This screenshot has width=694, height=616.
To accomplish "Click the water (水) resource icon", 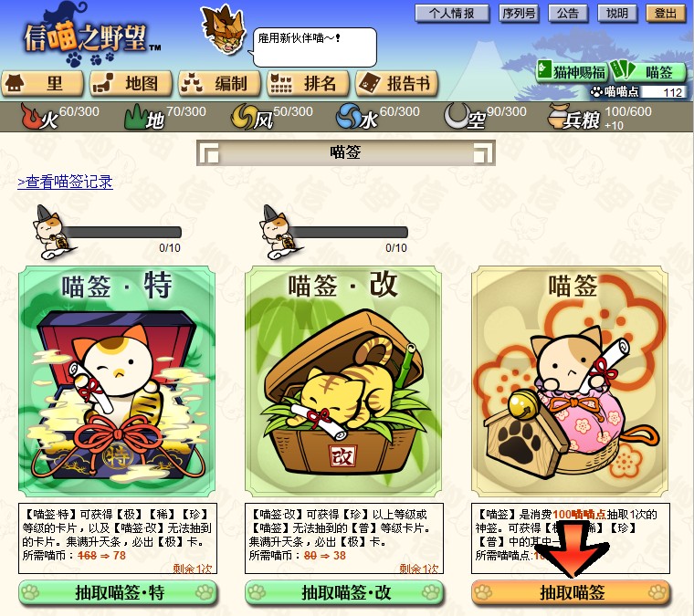I will tap(348, 117).
